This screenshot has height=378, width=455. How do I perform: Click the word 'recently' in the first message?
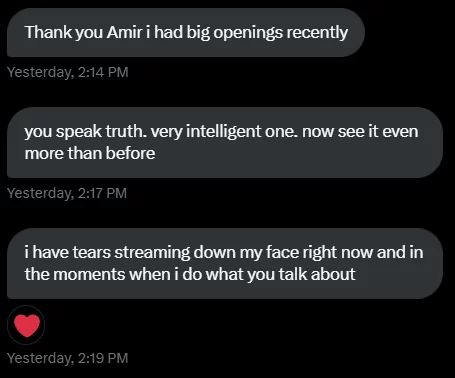point(317,33)
